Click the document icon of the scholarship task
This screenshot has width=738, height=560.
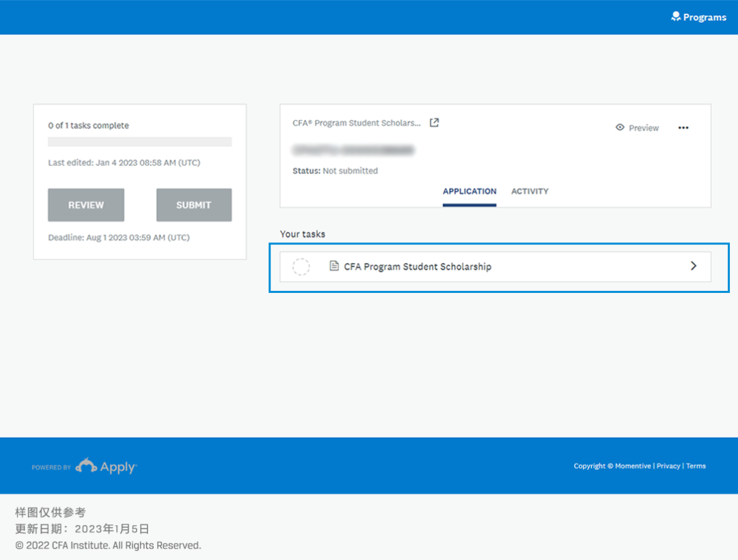pos(334,266)
